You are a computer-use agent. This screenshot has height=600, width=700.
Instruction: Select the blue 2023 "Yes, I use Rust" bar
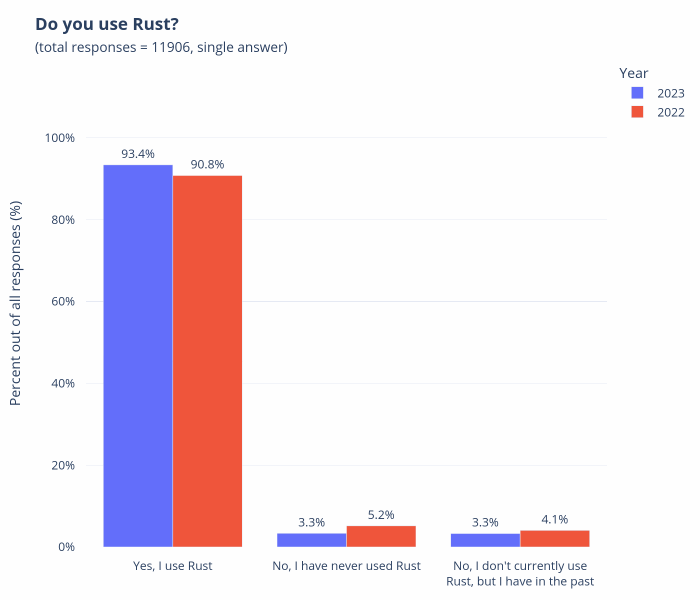(138, 355)
